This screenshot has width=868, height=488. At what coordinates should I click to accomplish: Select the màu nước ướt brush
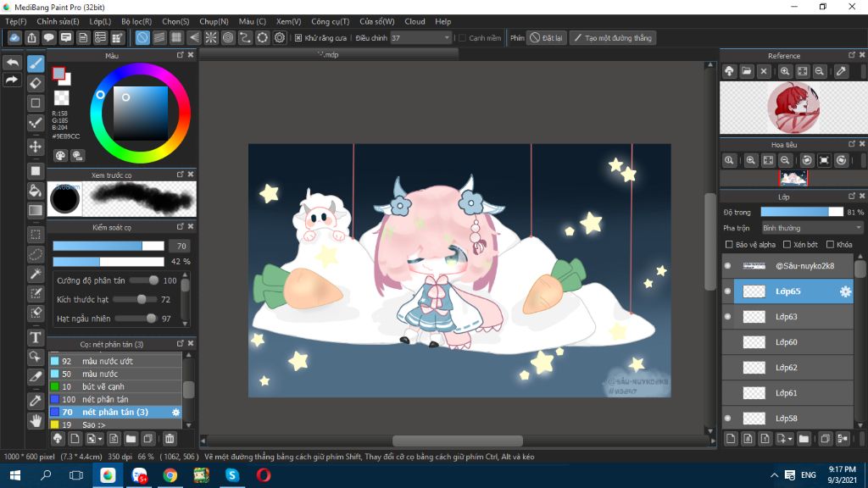pos(115,361)
